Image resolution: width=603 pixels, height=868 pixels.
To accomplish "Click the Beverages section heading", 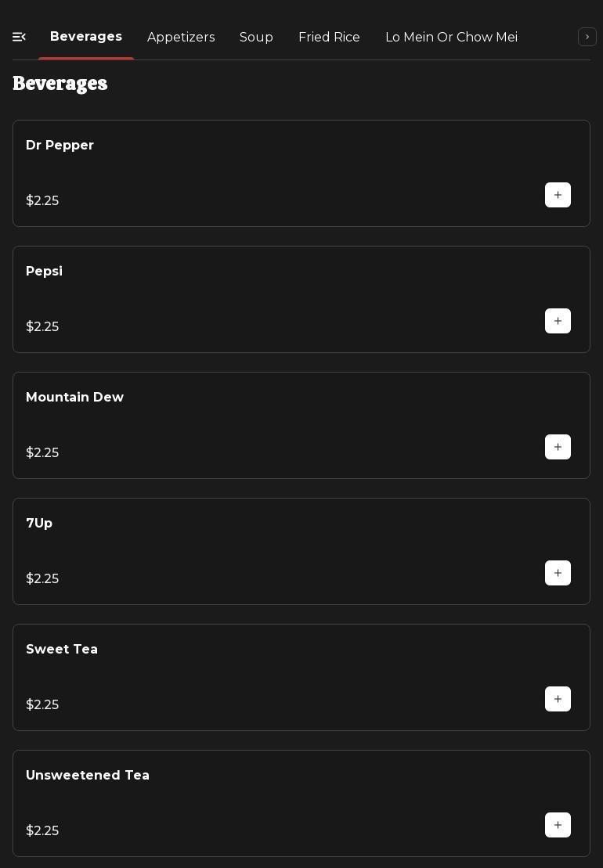I will 60,84.
